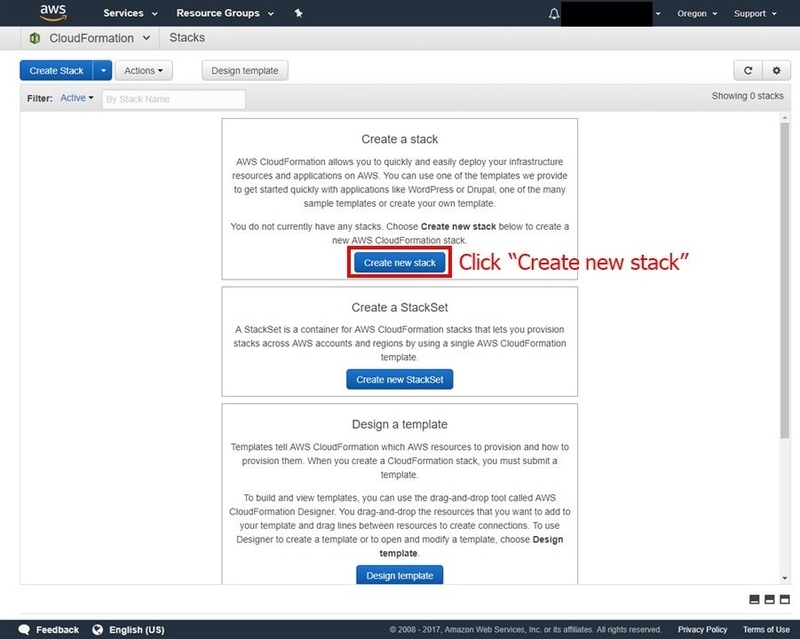Expand the account name dropdown arrow
The height and width of the screenshot is (639, 800).
[x=658, y=14]
